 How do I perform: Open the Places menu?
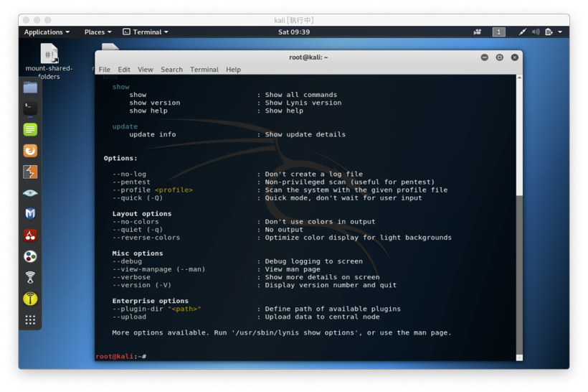[98, 32]
